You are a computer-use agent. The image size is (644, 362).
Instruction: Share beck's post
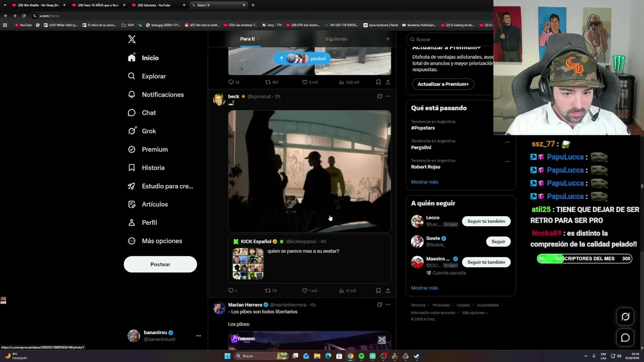pos(388,291)
